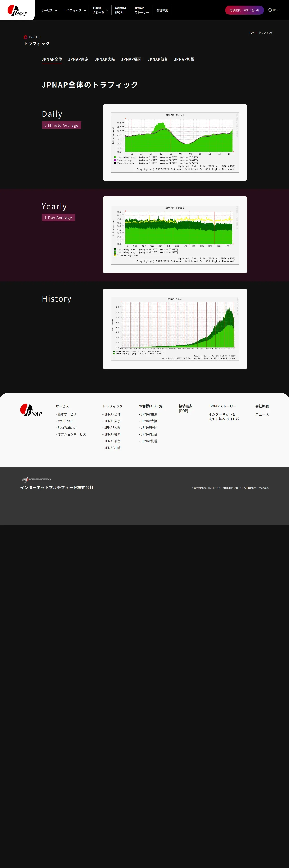Open footer ニュース link
The image size is (289, 868).
coord(262,414)
